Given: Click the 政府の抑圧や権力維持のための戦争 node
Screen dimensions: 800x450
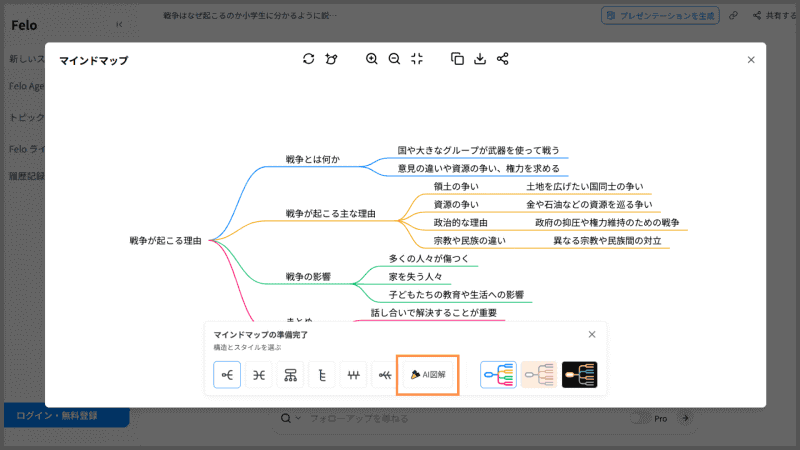Looking at the screenshot, I should (x=607, y=222).
